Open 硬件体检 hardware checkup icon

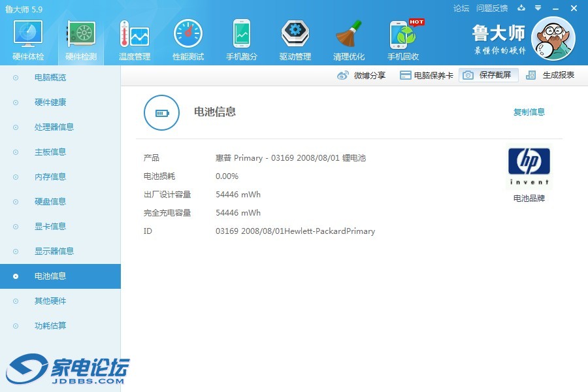[28, 39]
